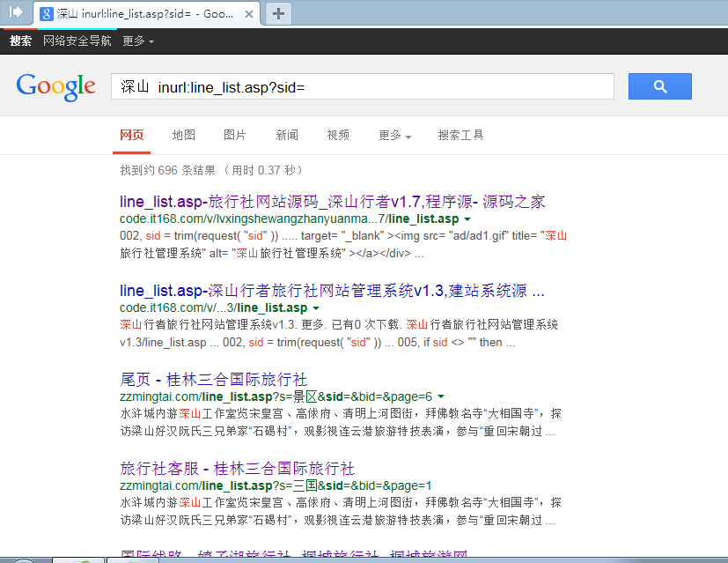The height and width of the screenshot is (563, 728).
Task: Click the blue search magnifier button
Action: tap(659, 86)
